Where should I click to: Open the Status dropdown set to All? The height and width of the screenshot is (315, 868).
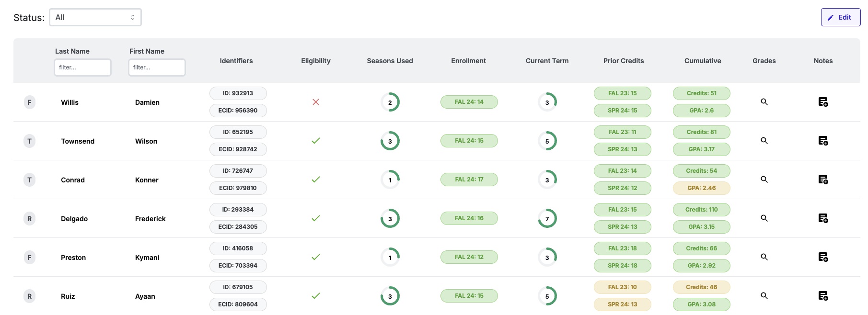(95, 17)
